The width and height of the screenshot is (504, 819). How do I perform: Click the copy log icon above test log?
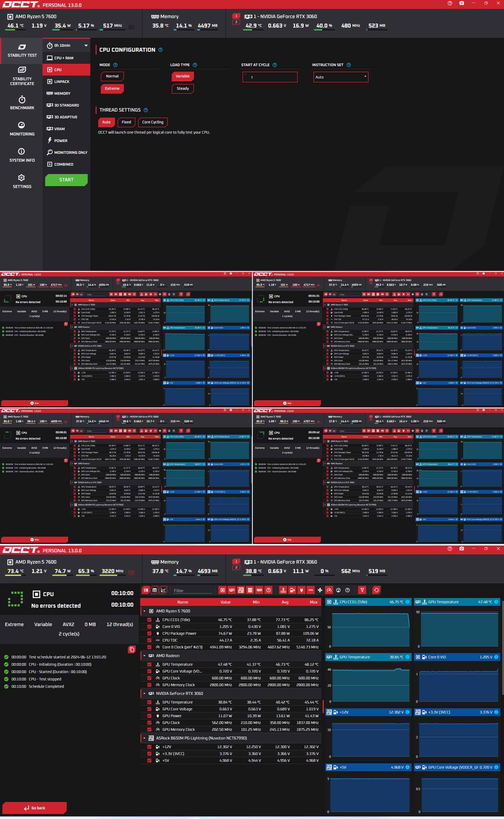tap(132, 649)
